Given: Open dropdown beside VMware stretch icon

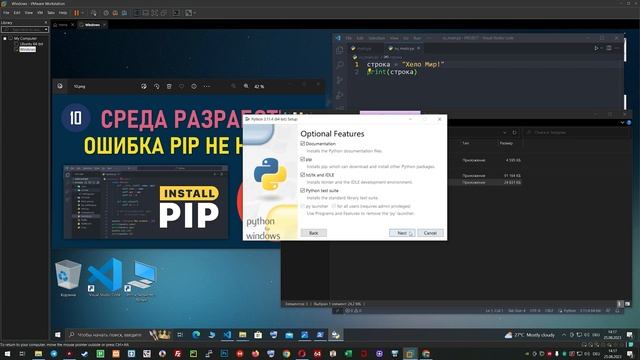Looking at the screenshot, I should click(194, 13).
